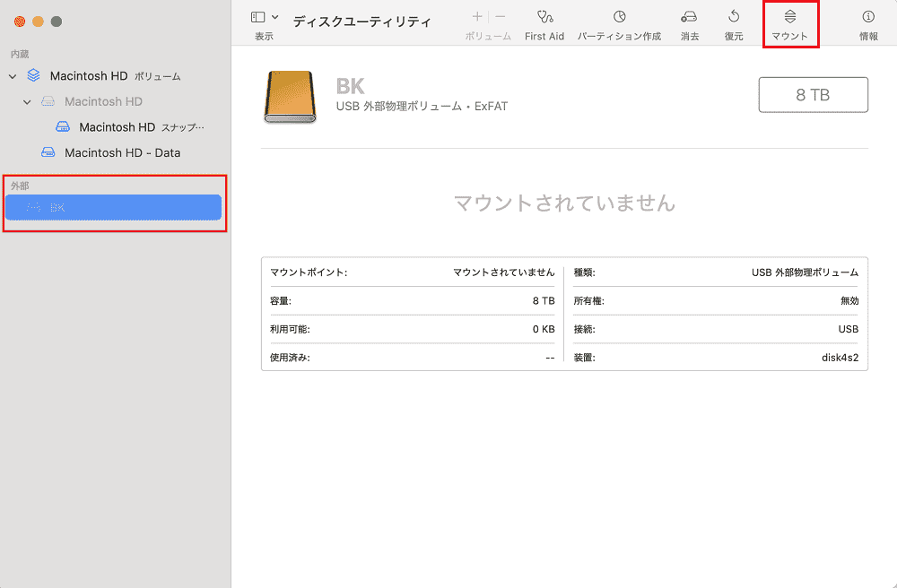Click the disk4s2 device identifier
This screenshot has width=897, height=588.
(840, 358)
